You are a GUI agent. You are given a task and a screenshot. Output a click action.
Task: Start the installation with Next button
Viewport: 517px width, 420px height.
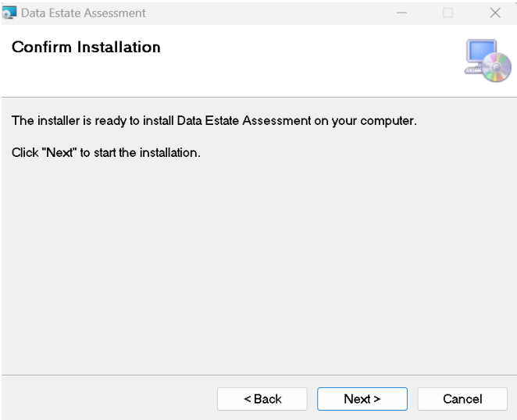click(362, 399)
